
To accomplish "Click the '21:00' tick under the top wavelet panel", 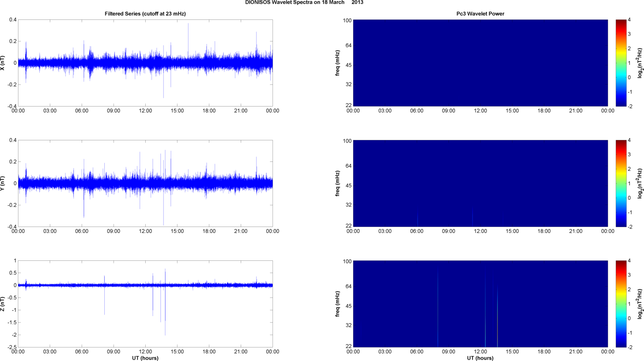I will (x=576, y=111).
